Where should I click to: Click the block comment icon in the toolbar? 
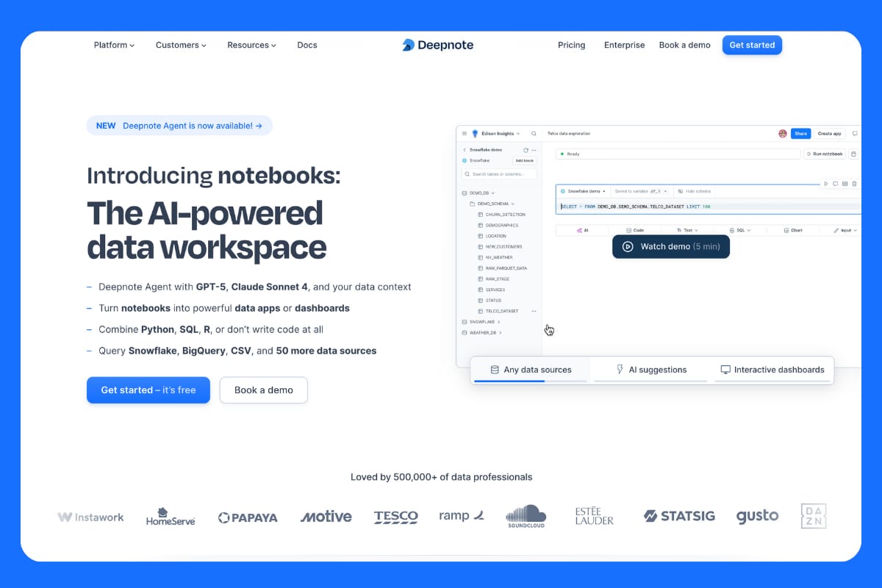pyautogui.click(x=836, y=184)
